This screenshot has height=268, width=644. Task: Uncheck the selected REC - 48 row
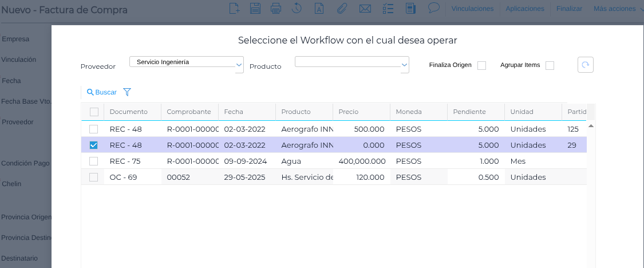tap(94, 145)
